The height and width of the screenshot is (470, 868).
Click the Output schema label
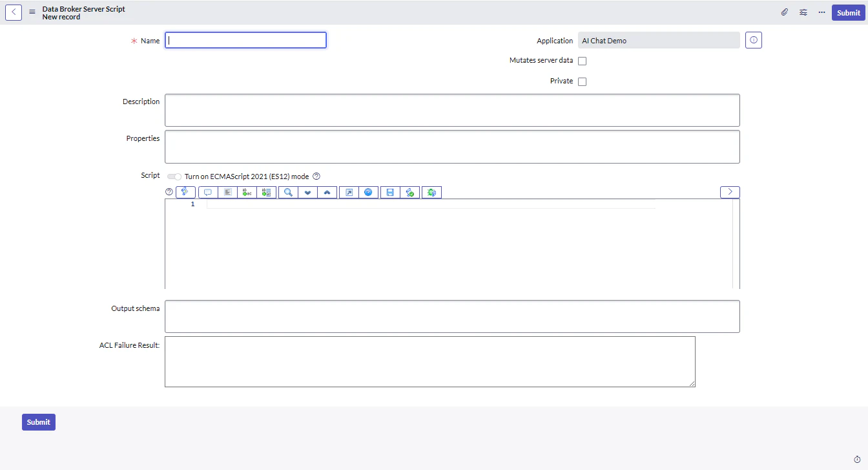tap(136, 308)
